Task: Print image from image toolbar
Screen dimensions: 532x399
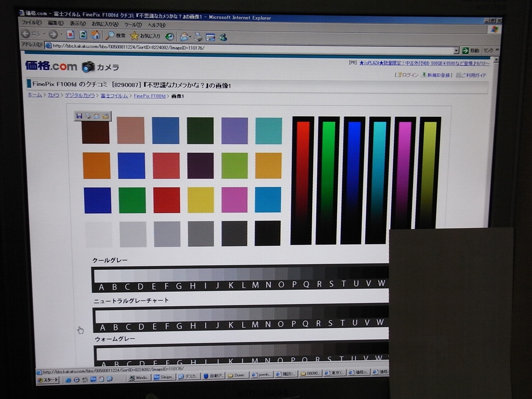Action: click(x=88, y=116)
